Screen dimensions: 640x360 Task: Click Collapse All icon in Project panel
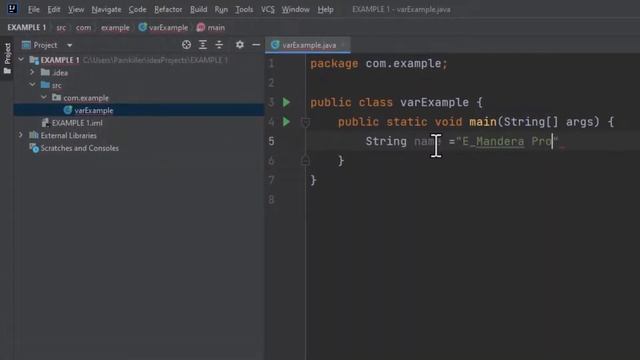pos(219,45)
